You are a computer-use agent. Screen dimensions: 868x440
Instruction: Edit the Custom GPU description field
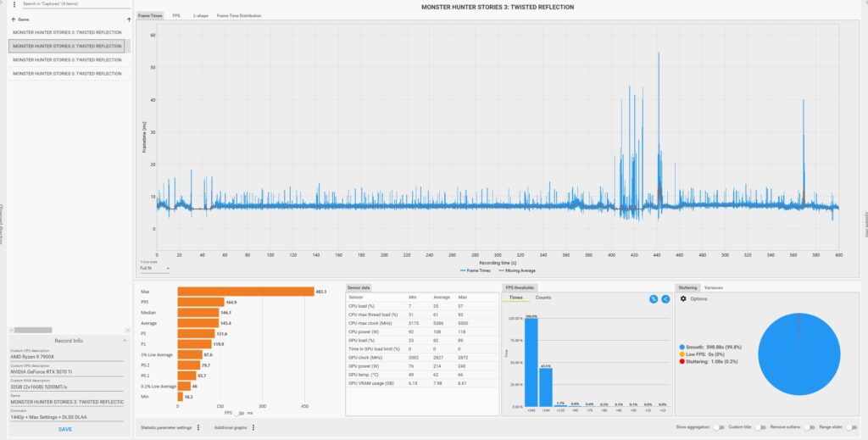[x=67, y=372]
